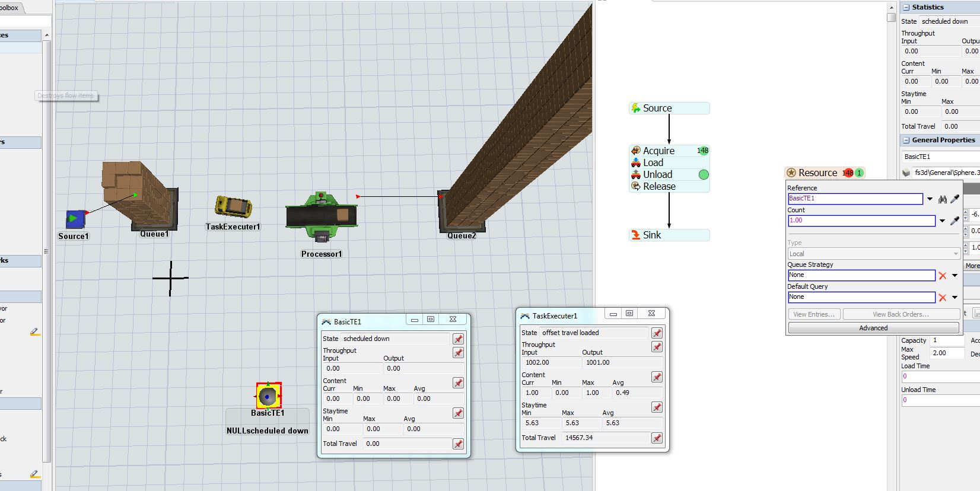Viewport: 980px width, 491px height.
Task: Click into the Count input field
Action: point(861,221)
